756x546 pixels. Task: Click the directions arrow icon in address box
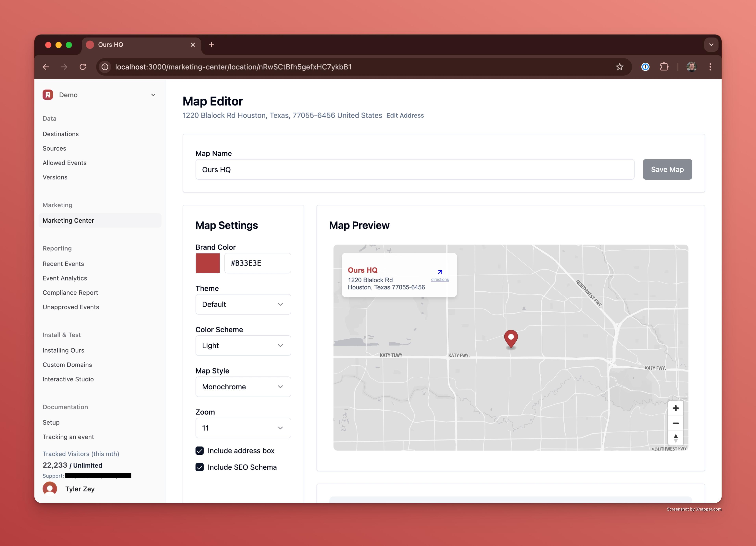[x=440, y=272]
